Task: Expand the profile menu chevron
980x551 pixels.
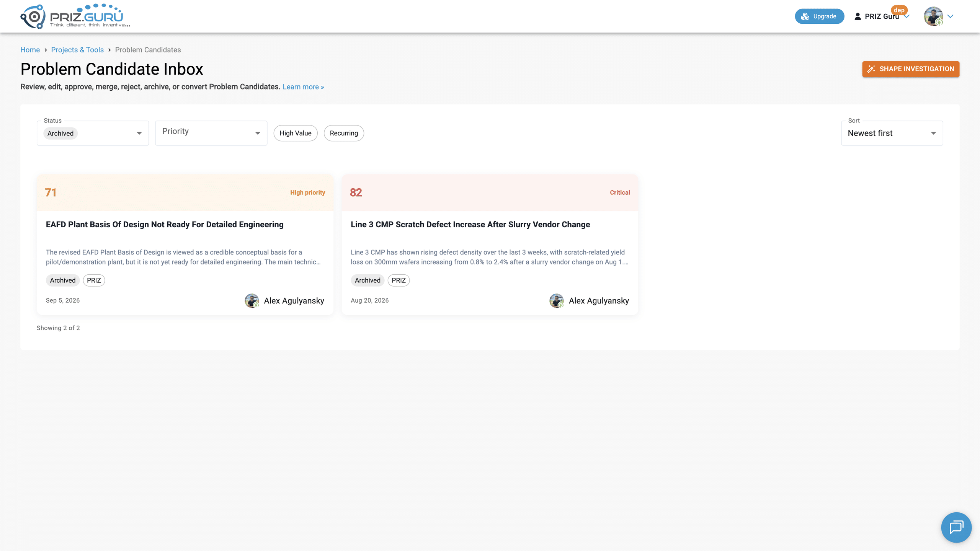Action: click(950, 16)
